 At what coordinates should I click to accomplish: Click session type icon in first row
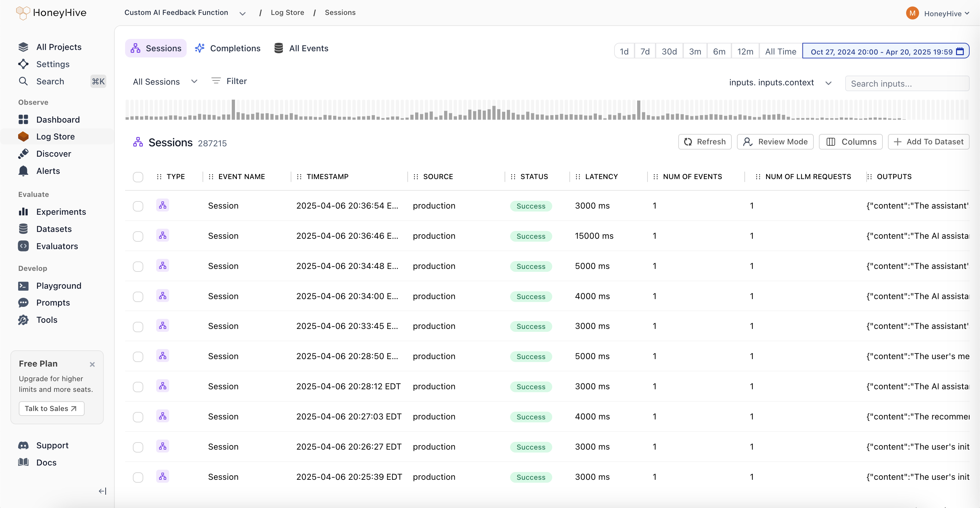pyautogui.click(x=162, y=205)
